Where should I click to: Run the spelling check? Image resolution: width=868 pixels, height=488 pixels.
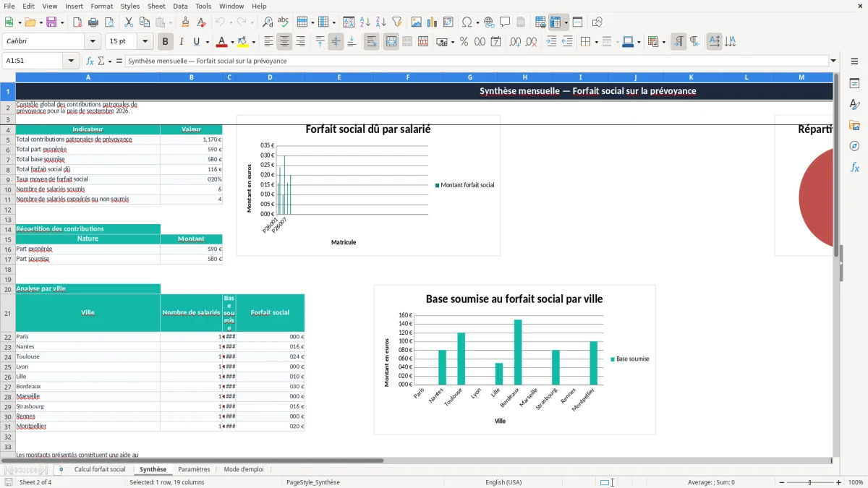click(283, 22)
